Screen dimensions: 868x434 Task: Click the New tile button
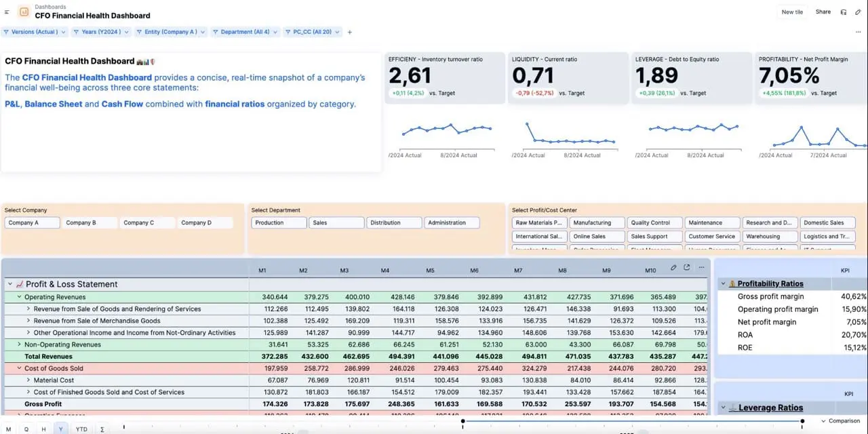tap(792, 12)
